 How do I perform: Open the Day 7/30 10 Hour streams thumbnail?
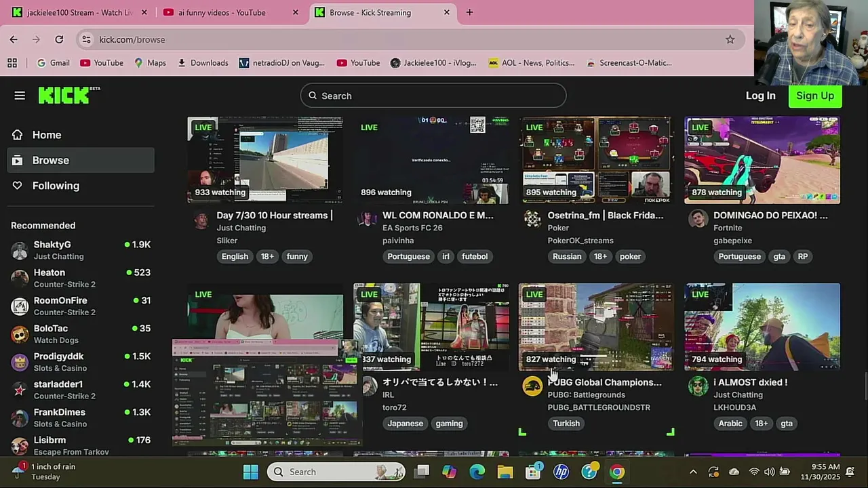click(x=265, y=160)
